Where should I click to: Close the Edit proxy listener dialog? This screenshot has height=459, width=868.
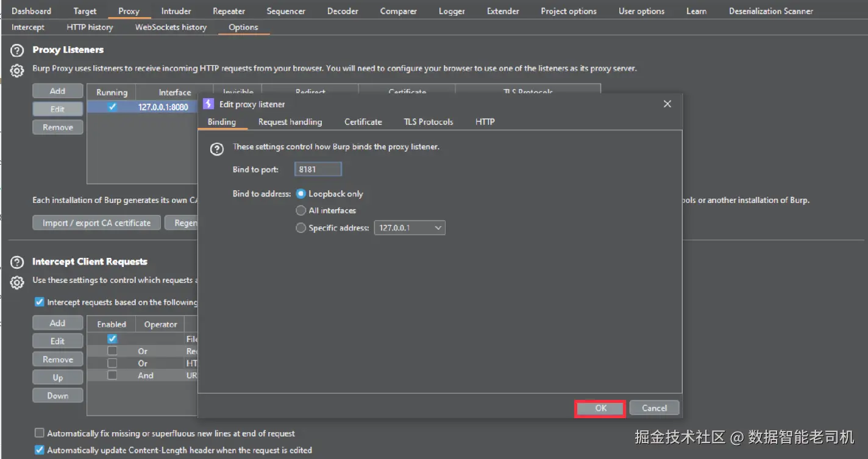(x=667, y=104)
